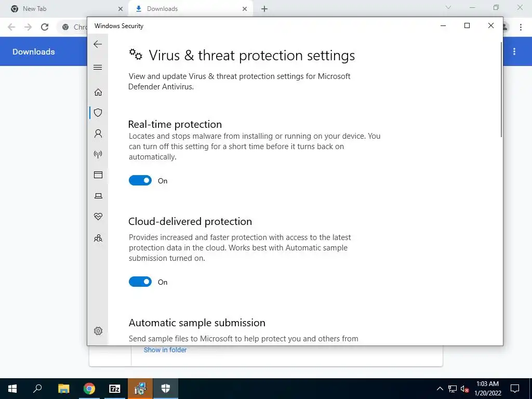Click the Real-time protection heading
532x399 pixels.
(x=175, y=124)
